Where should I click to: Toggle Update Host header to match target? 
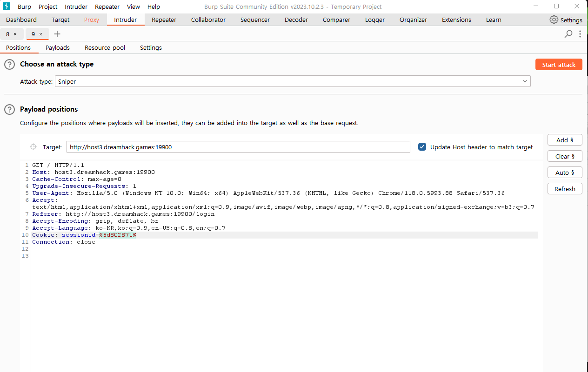tap(422, 147)
